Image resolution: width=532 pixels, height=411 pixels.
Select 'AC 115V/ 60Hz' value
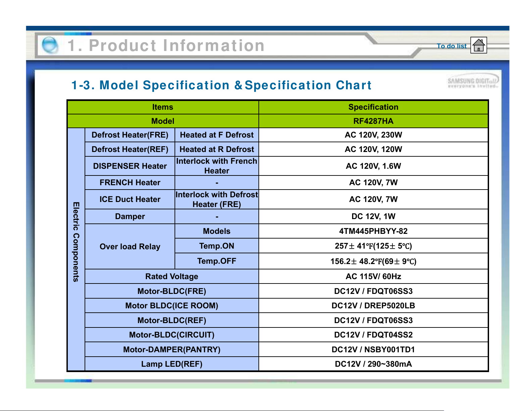click(x=373, y=276)
